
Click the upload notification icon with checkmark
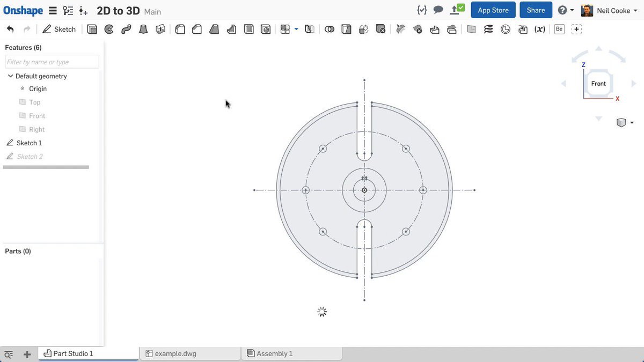[457, 10]
